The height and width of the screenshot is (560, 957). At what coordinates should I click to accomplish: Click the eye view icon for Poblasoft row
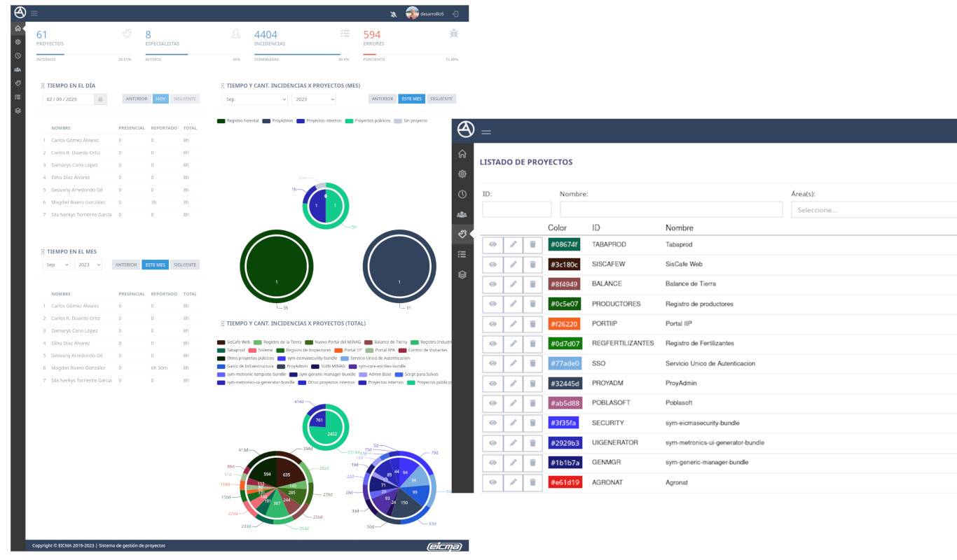pos(493,403)
